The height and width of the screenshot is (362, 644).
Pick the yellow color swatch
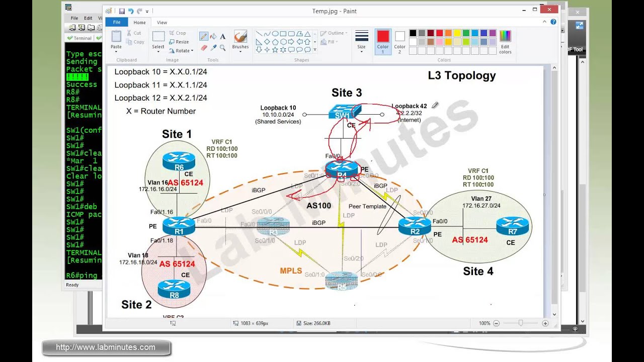tap(457, 33)
